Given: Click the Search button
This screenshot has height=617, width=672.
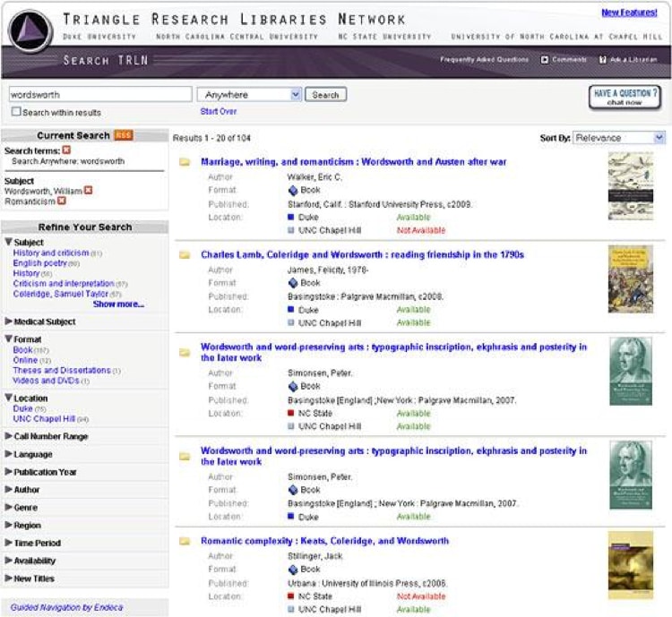Looking at the screenshot, I should tap(326, 95).
